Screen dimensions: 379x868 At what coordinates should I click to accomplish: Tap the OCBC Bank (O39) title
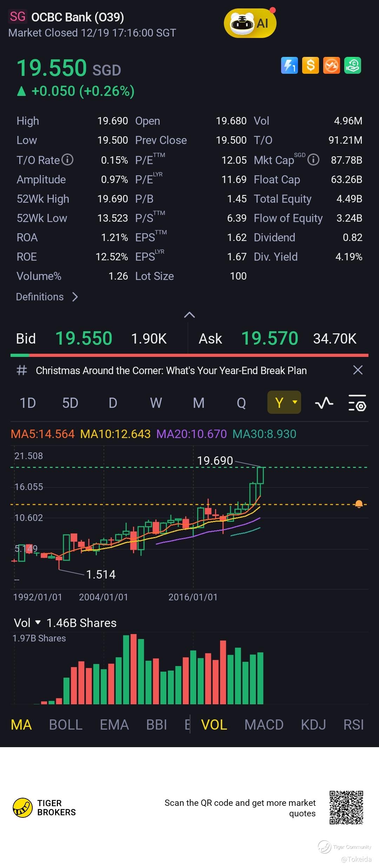(x=78, y=17)
